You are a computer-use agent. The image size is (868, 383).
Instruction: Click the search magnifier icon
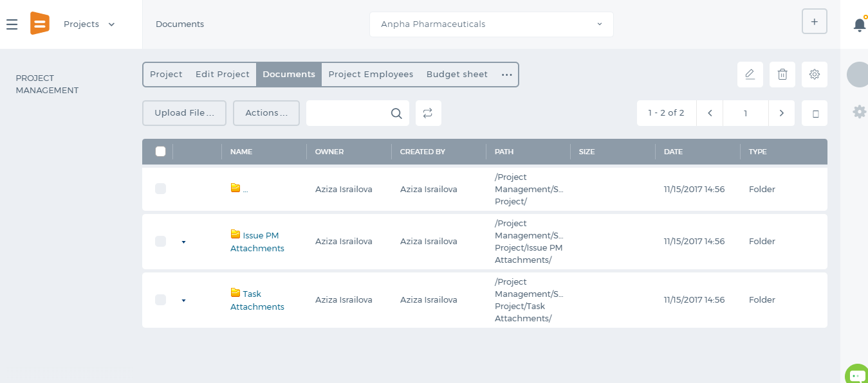tap(396, 114)
